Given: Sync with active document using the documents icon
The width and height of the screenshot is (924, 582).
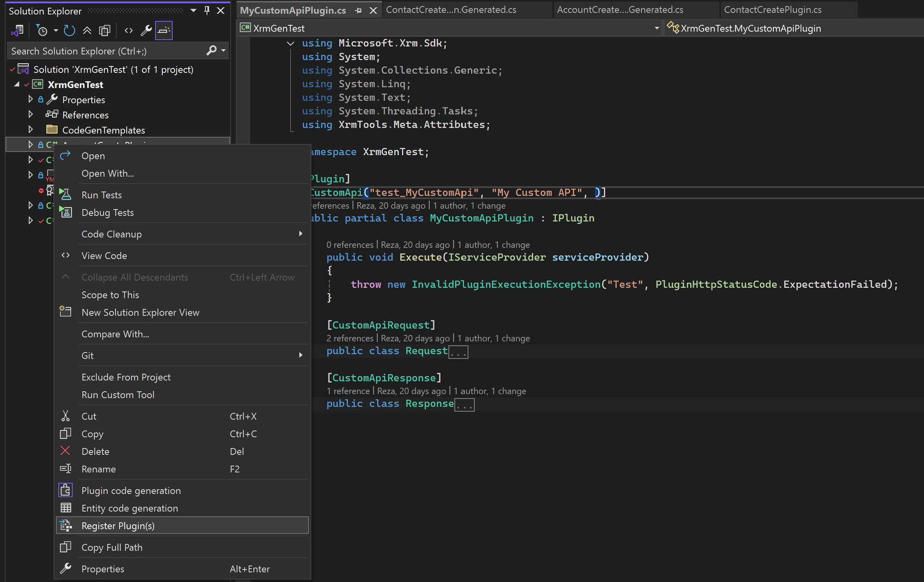Looking at the screenshot, I should pyautogui.click(x=105, y=30).
